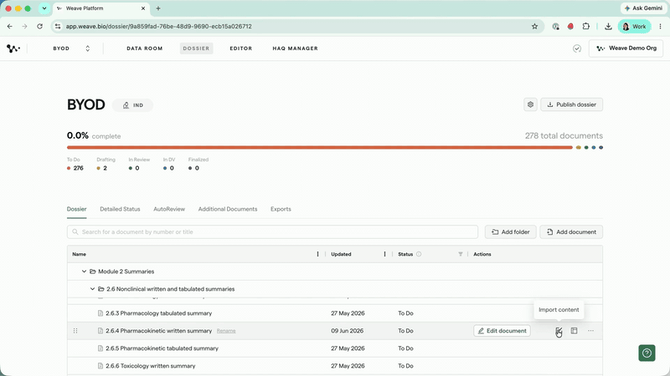Open the tab search dropdown arrow

coord(44,8)
